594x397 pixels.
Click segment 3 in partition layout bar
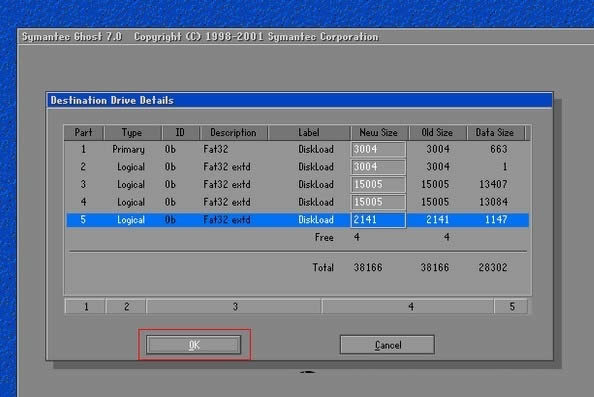click(x=234, y=306)
